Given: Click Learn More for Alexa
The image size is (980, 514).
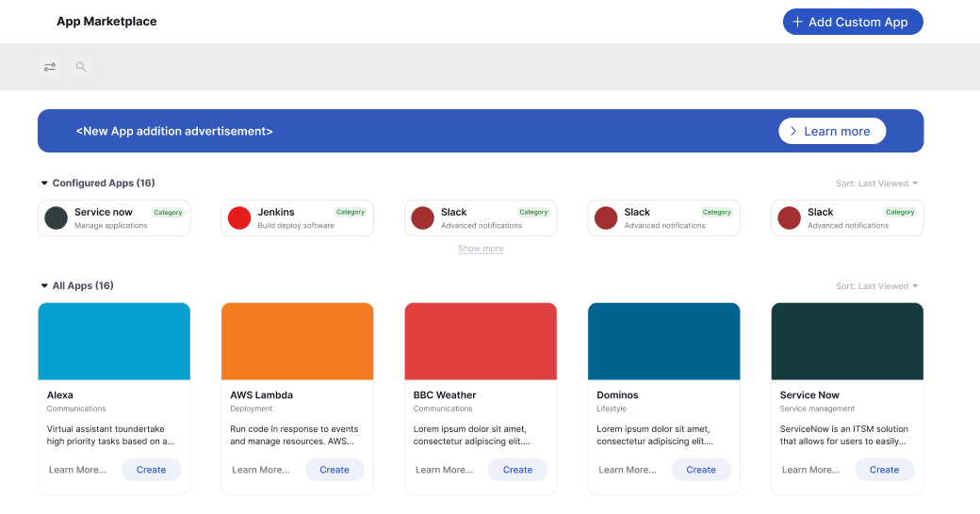Looking at the screenshot, I should point(77,470).
